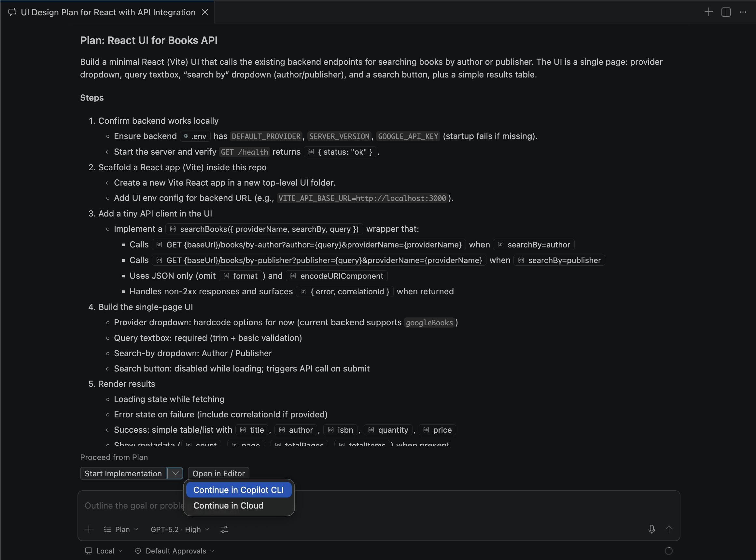Screen dimensions: 756x560
Task: Click the send arrow icon
Action: (x=669, y=529)
